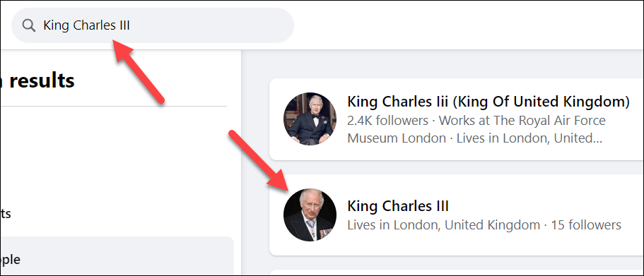
Task: Click Works at The Royal Air Force text
Action: [522, 121]
